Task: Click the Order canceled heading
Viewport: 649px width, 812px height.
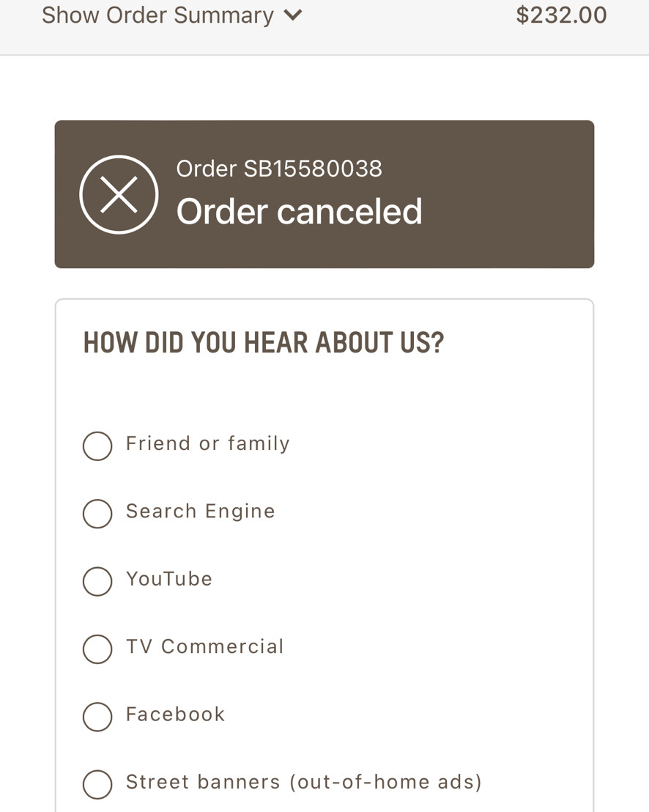Action: point(299,211)
